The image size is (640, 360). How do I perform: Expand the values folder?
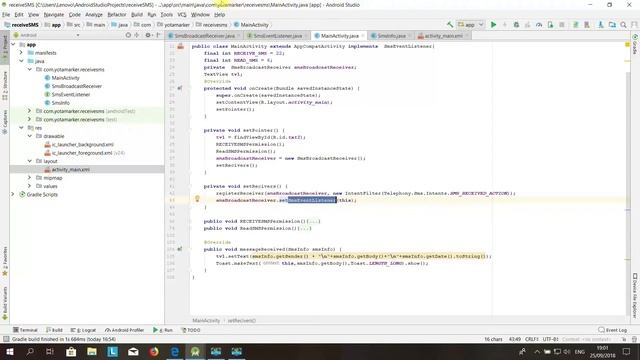click(x=29, y=186)
